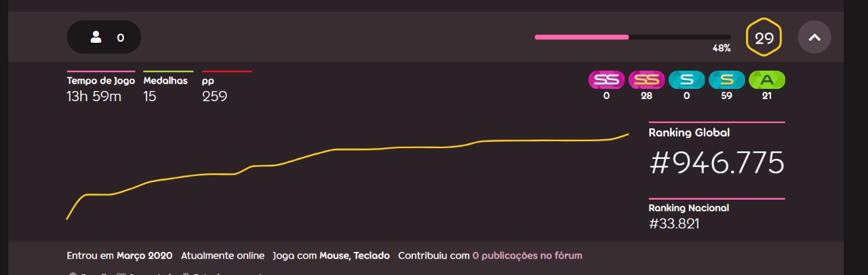Collapse the profile stats with the chevron
Image resolution: width=868 pixels, height=275 pixels.
coord(814,37)
